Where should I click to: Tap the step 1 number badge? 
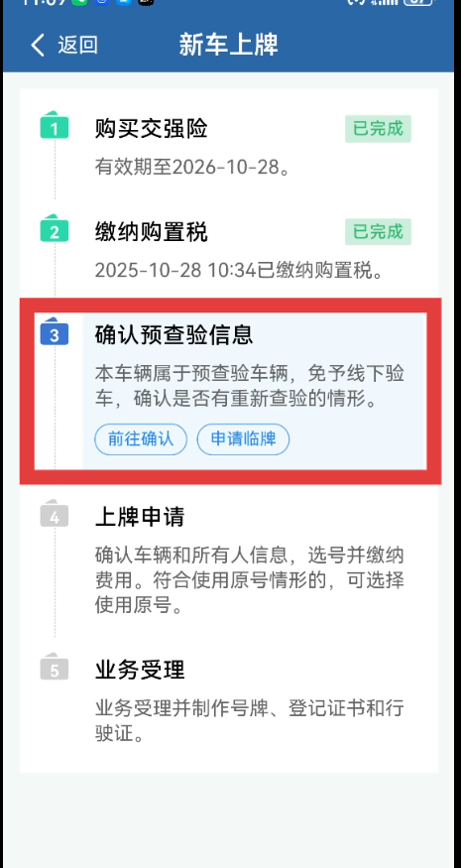[x=55, y=125]
